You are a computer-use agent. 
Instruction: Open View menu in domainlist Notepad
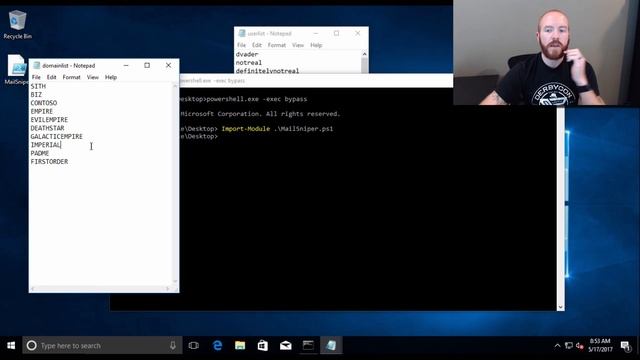click(93, 77)
